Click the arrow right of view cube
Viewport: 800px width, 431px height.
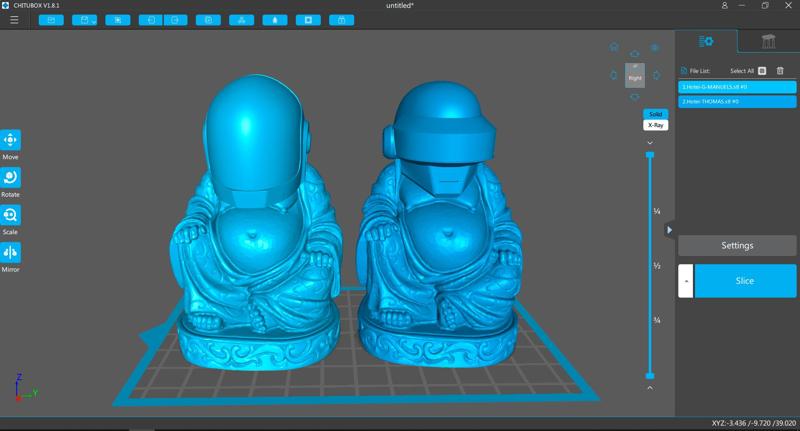[657, 75]
